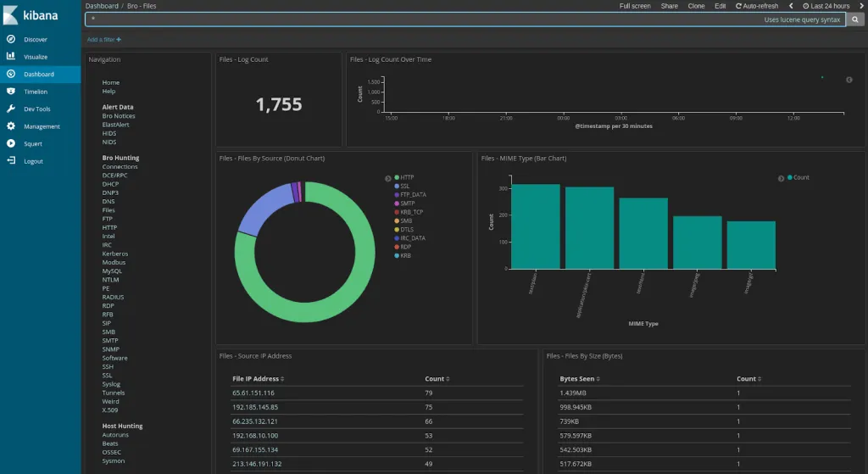Click the Dev Tools wrench icon

point(10,109)
